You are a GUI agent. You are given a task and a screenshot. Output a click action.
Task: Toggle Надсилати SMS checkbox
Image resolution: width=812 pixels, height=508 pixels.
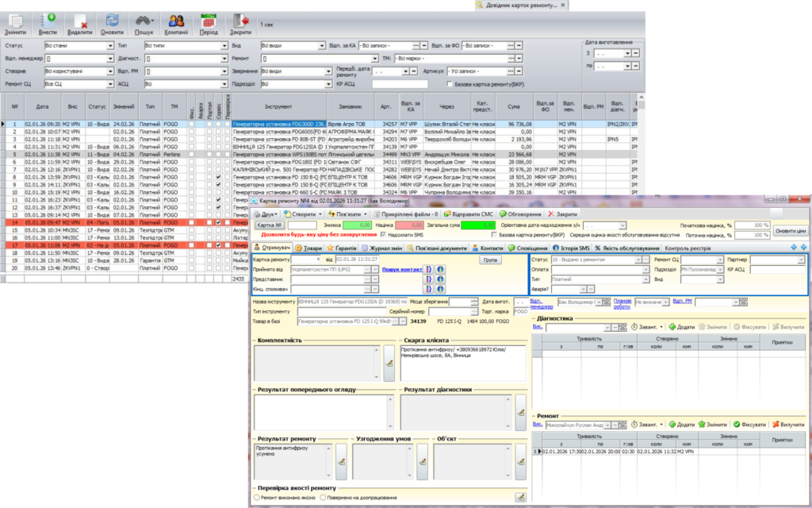[x=383, y=235]
